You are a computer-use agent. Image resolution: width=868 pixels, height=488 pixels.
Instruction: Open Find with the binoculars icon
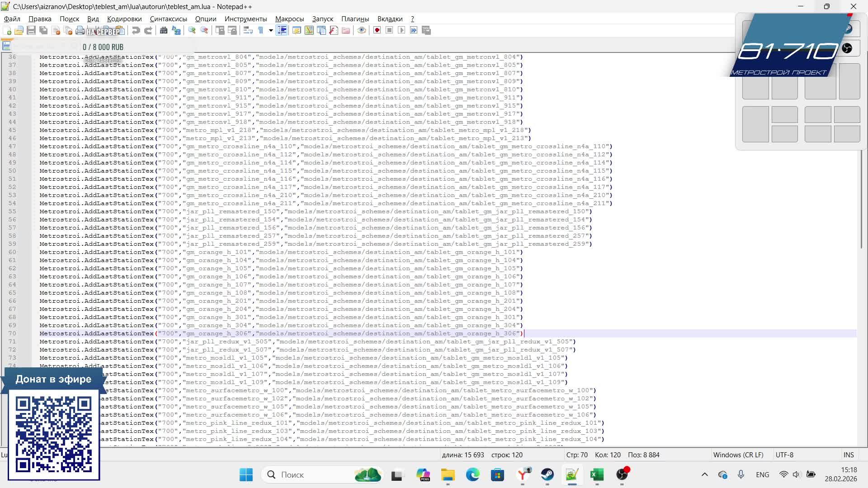(x=164, y=30)
